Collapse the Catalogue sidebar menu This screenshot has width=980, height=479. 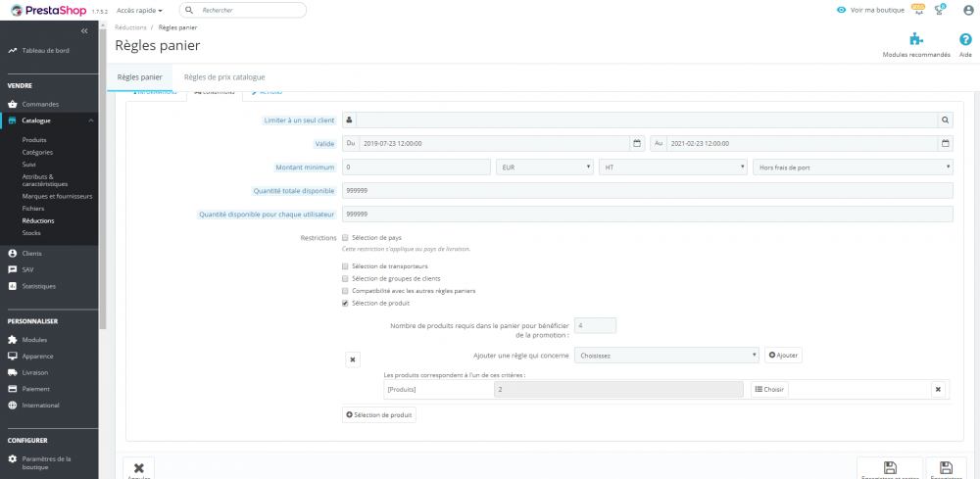90,120
